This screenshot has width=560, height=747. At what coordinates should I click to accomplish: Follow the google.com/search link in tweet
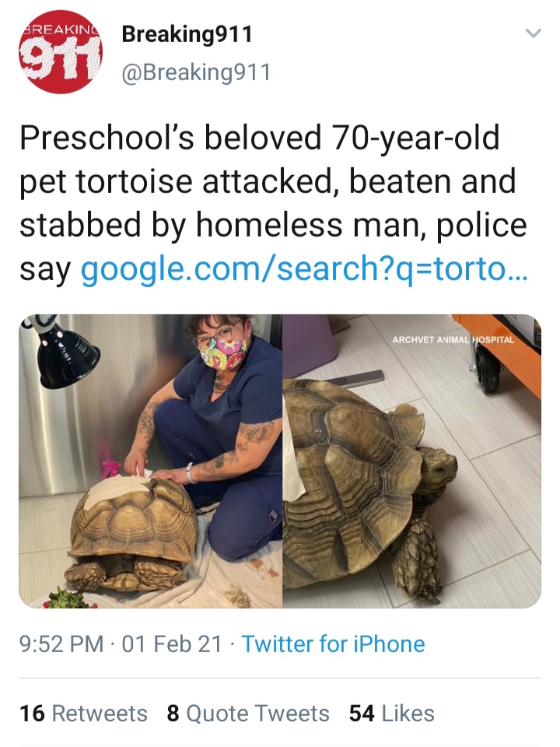point(304,268)
